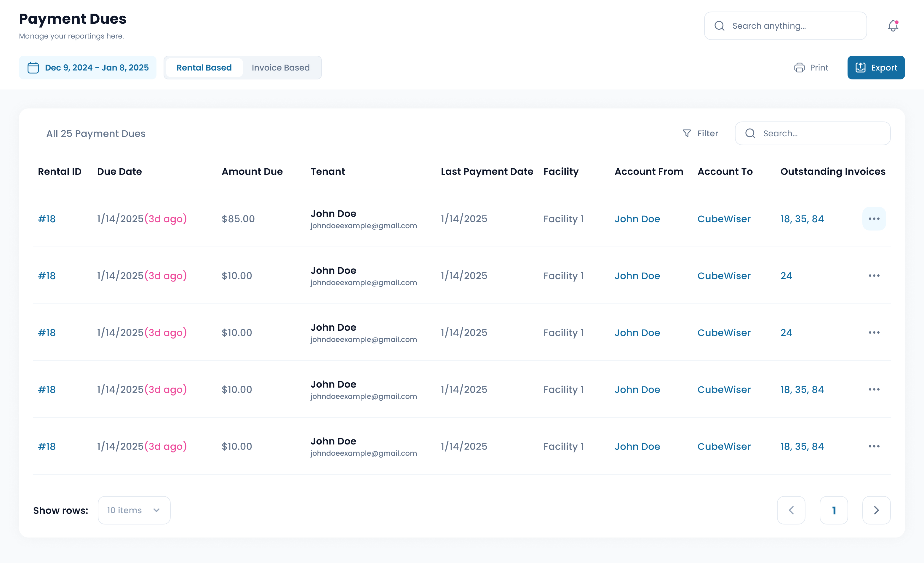Click the Filter funnel icon
Viewport: 924px width, 563px height.
click(687, 134)
